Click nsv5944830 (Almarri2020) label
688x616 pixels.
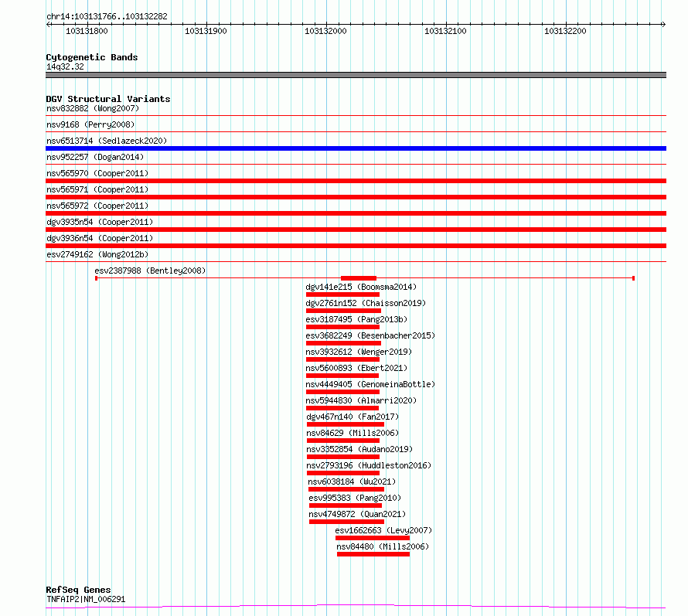[x=361, y=400]
